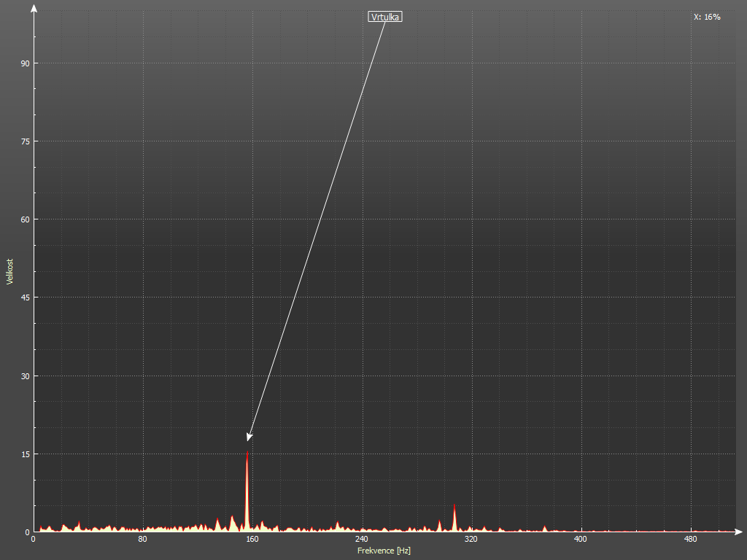Click the 45 magnitude tick label
The width and height of the screenshot is (747, 560).
pyautogui.click(x=24, y=297)
